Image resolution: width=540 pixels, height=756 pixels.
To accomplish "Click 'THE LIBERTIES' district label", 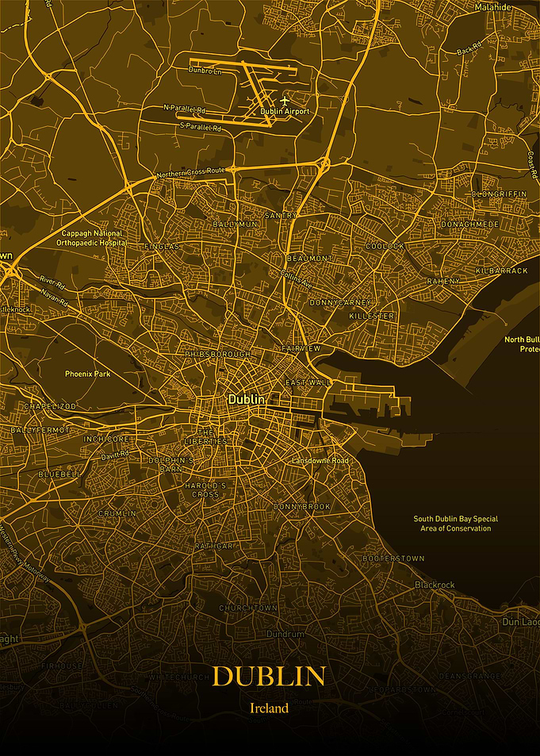I will [x=205, y=437].
